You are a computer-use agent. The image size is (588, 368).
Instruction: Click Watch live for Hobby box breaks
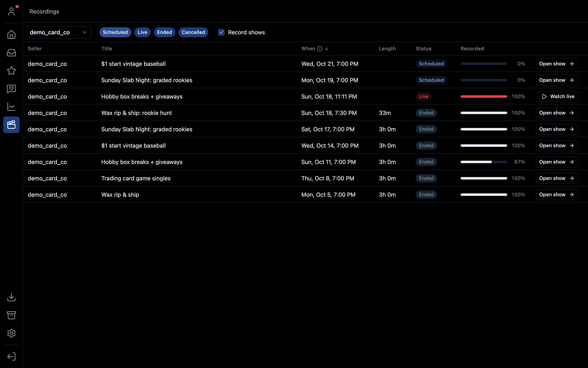tap(558, 96)
